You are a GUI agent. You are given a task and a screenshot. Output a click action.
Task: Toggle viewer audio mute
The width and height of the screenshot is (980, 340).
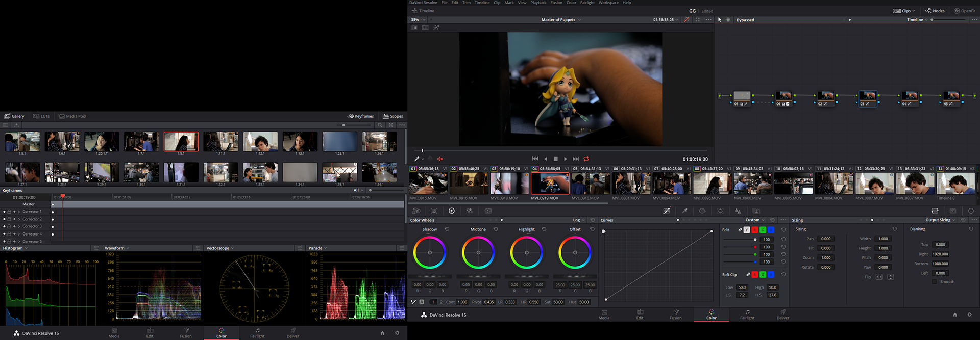(x=440, y=159)
